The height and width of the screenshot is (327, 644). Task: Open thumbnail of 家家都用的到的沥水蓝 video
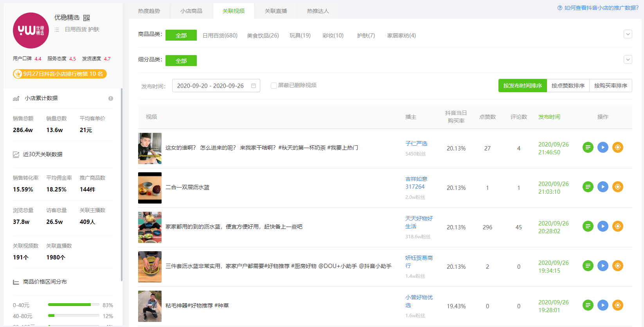[150, 227]
